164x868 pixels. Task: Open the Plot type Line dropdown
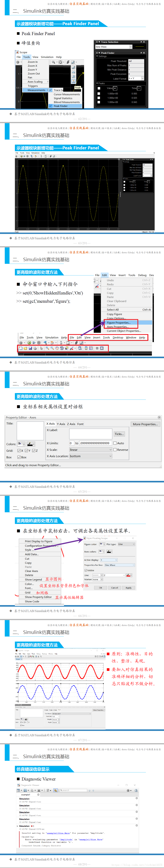click(126, 544)
